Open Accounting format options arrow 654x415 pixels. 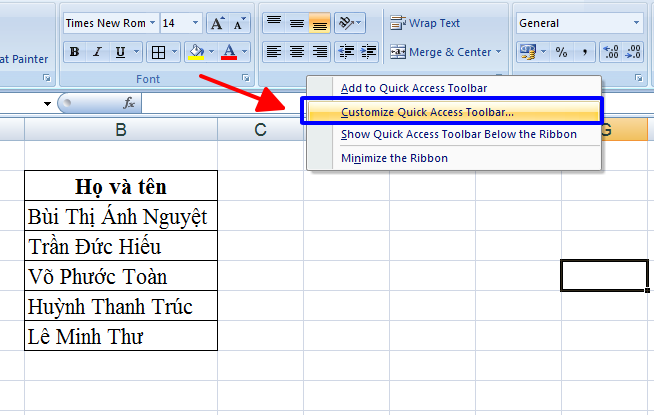pyautogui.click(x=543, y=52)
